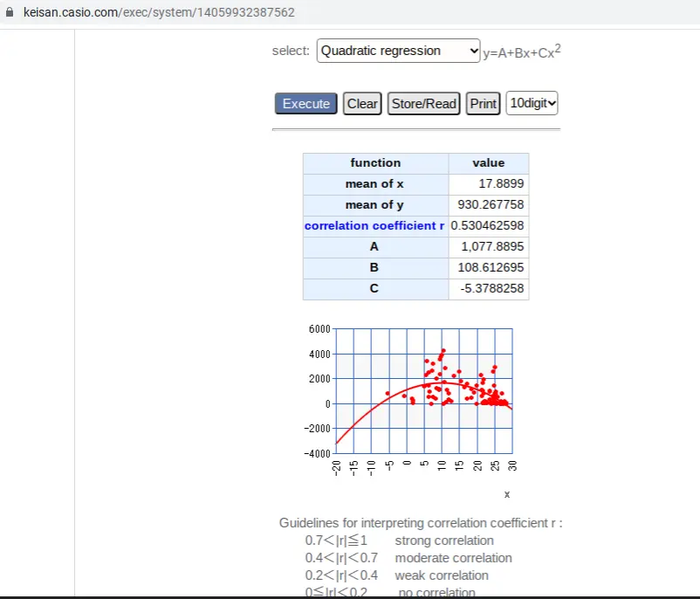
Task: Click the chart x-axis label 30
Action: [x=512, y=465]
